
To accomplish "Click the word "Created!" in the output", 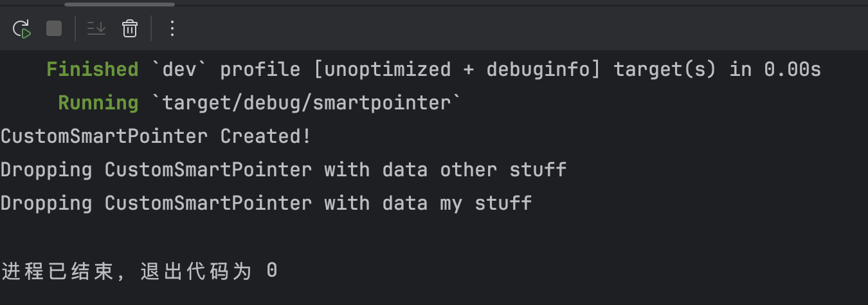I will pos(266,136).
